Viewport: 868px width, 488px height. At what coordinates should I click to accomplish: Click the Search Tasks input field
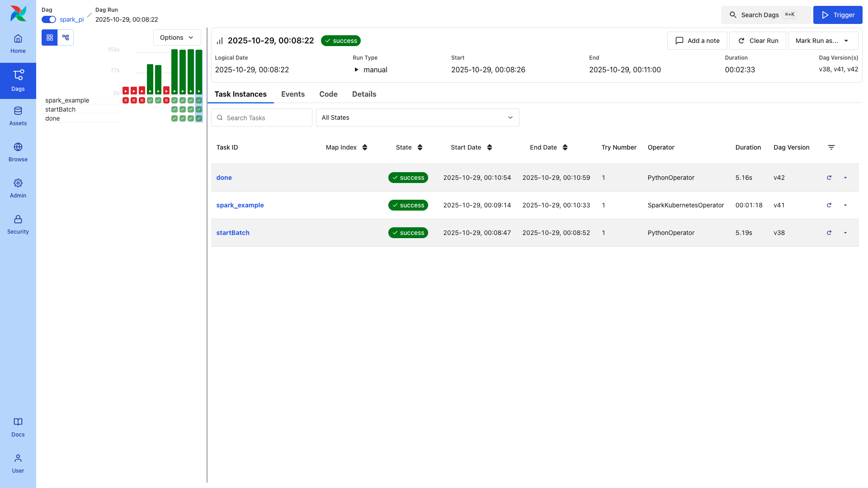tap(261, 117)
